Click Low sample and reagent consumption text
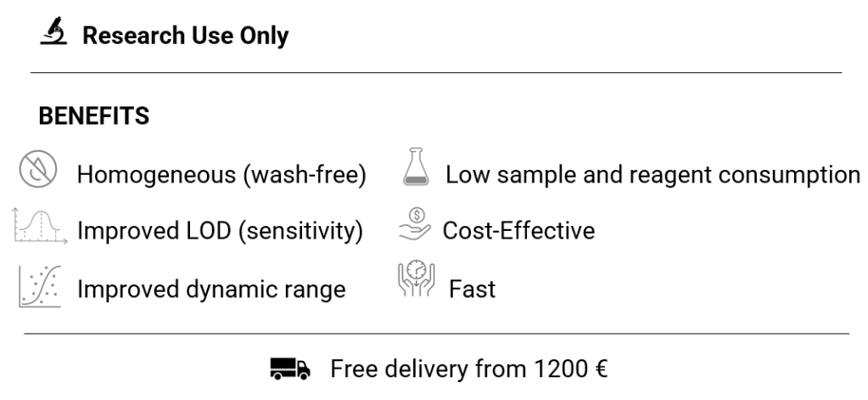 (652, 175)
